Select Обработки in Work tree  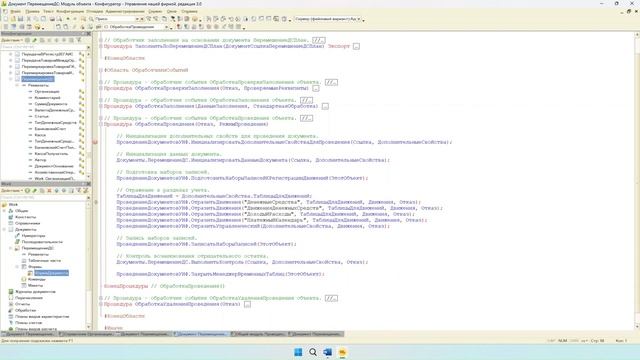pos(25,310)
